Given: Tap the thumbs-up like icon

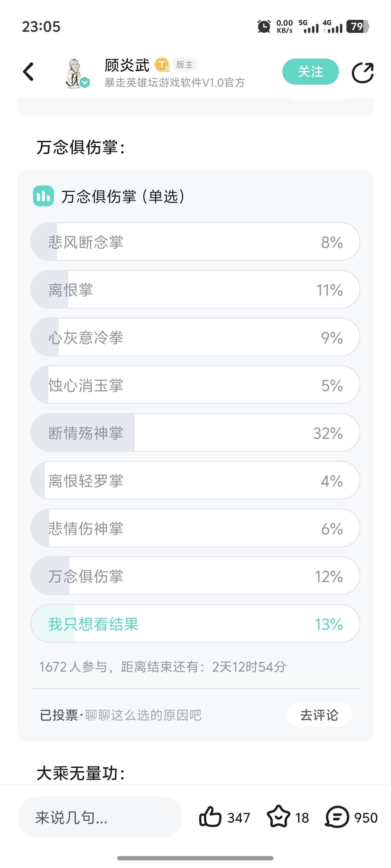Looking at the screenshot, I should click(210, 817).
